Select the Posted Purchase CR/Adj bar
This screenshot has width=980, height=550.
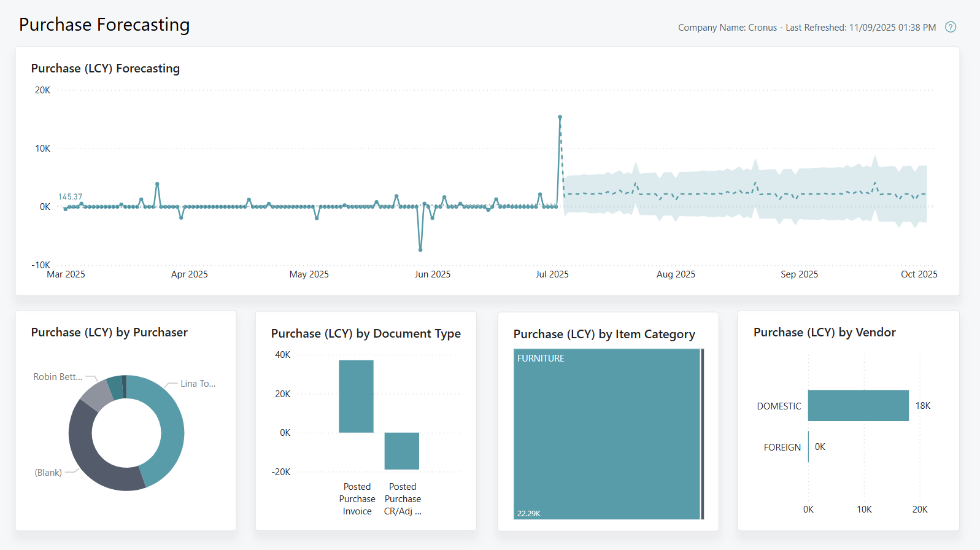point(401,451)
